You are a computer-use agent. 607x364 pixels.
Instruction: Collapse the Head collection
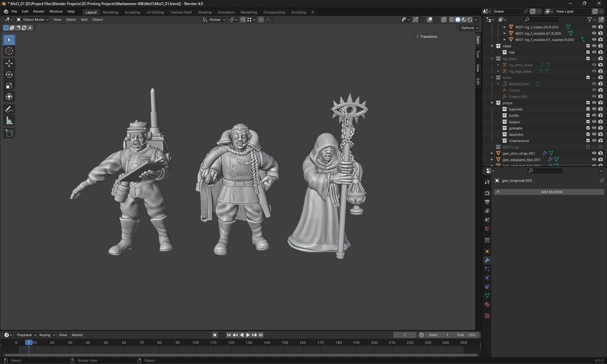tap(492, 46)
